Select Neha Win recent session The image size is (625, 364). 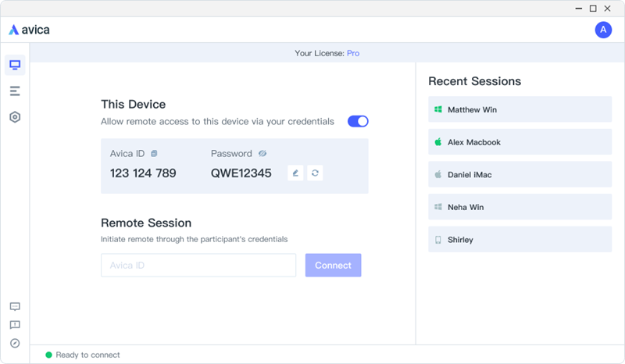pos(520,207)
